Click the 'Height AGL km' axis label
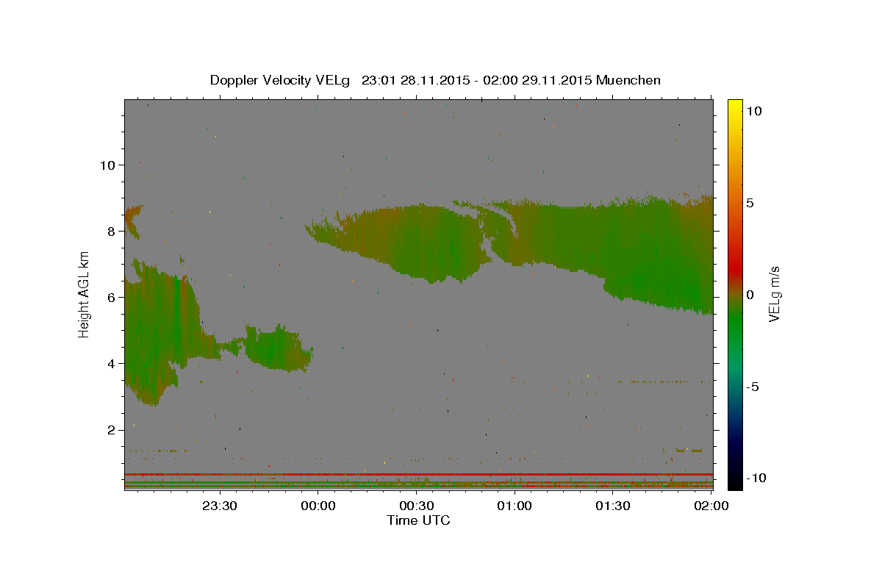 tap(85, 293)
